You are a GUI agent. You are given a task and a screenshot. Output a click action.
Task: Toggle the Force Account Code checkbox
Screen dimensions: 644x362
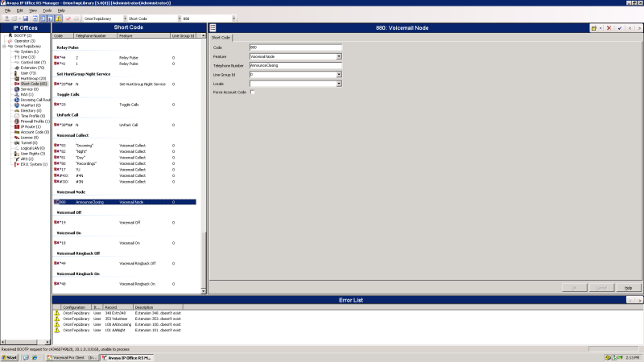(252, 93)
